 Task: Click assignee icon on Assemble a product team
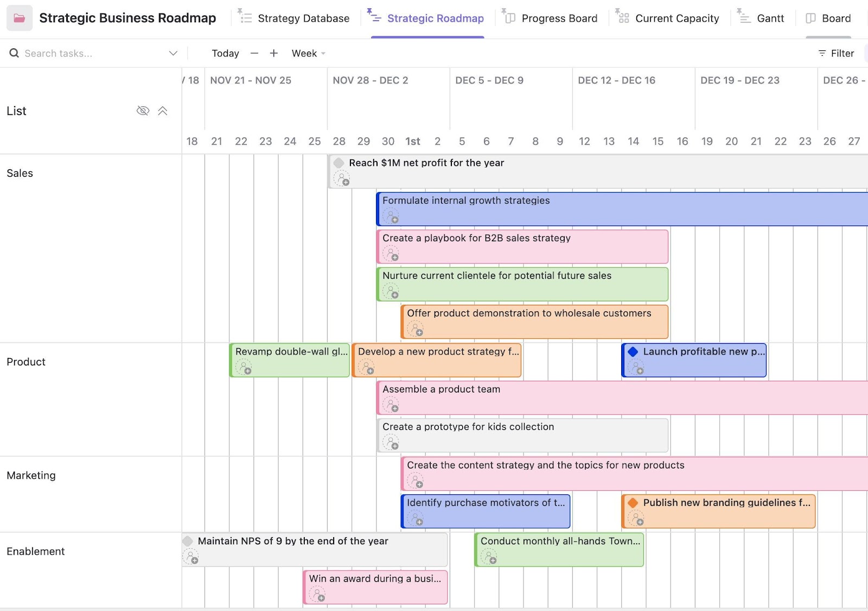[391, 405]
